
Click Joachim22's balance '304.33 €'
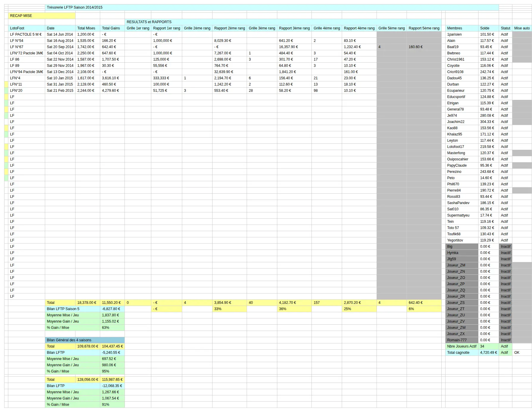click(489, 122)
